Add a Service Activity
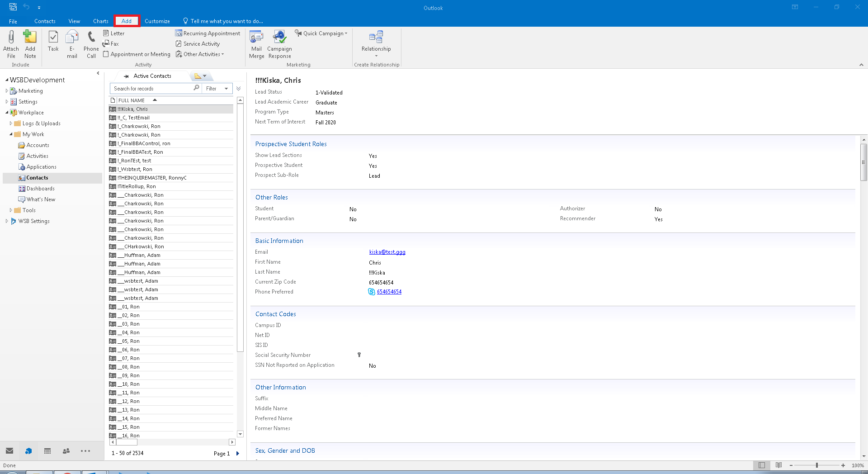This screenshot has width=868, height=474. (x=201, y=44)
